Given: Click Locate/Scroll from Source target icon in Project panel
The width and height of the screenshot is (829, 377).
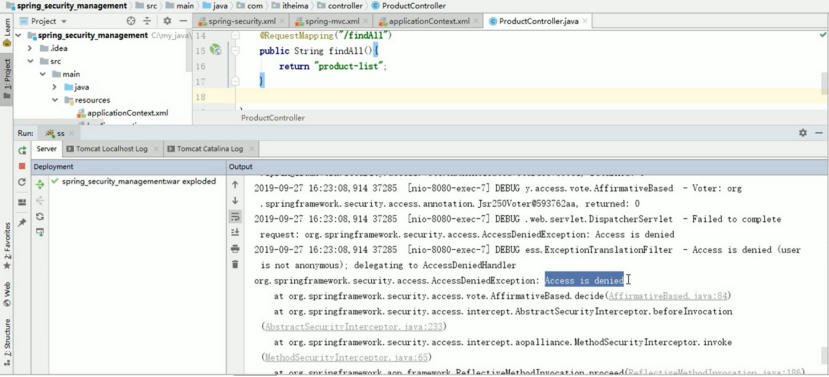Looking at the screenshot, I should click(131, 21).
